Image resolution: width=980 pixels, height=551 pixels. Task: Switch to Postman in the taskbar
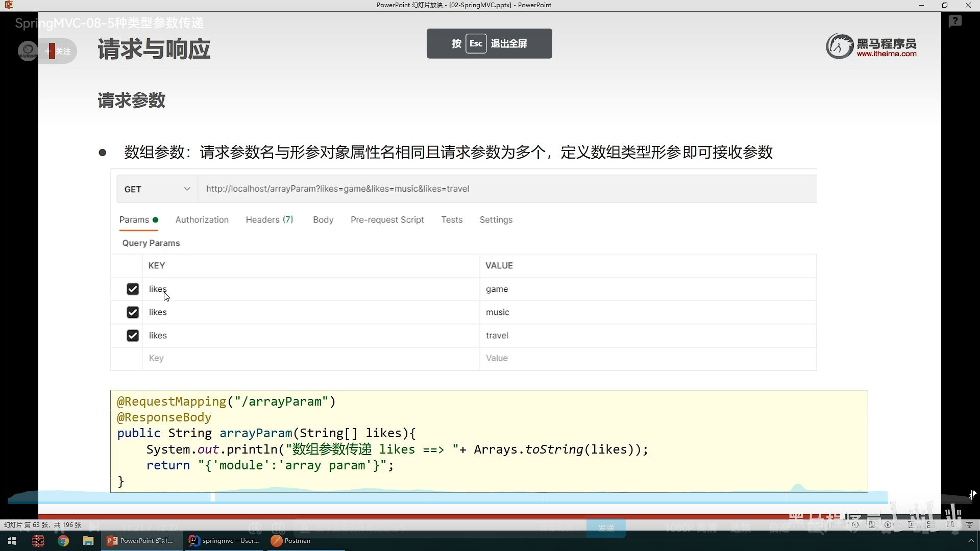(291, 541)
